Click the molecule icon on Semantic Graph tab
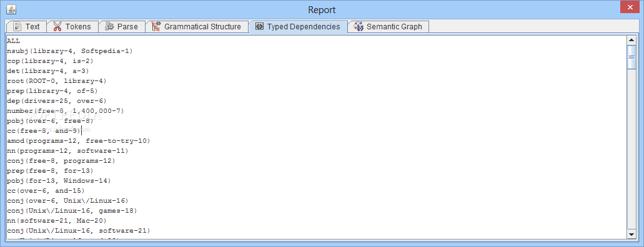 point(359,27)
